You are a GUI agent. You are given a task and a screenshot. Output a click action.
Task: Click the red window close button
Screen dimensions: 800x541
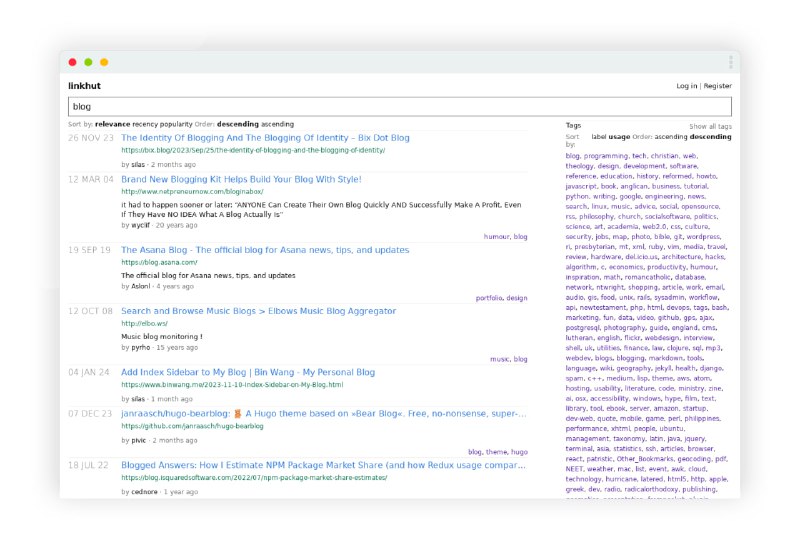tap(72, 62)
